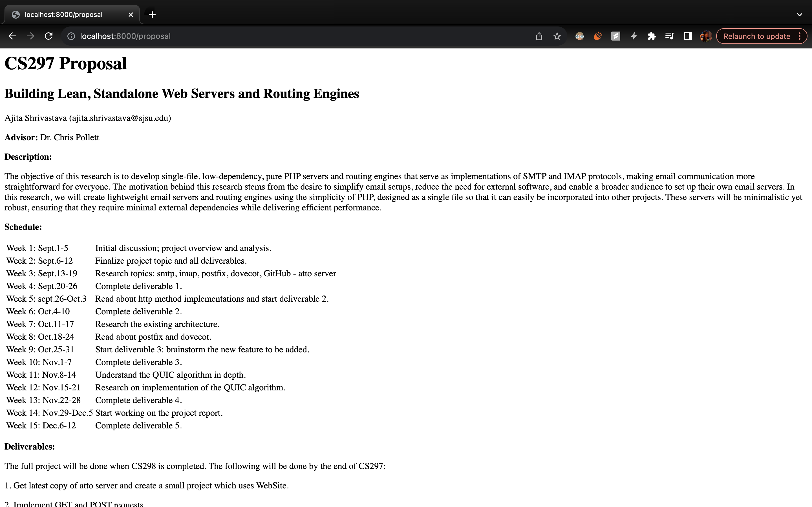Open the new tab dropdown arrow
812x507 pixels.
coord(800,14)
